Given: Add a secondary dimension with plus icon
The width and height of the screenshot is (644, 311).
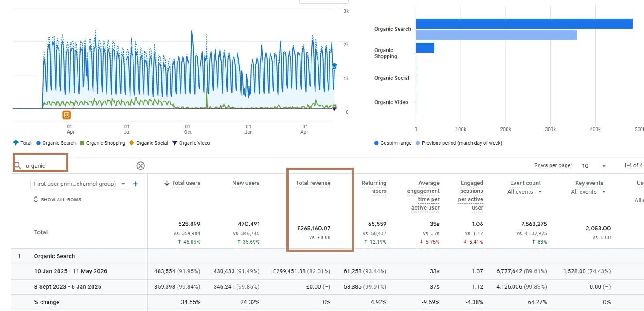Looking at the screenshot, I should (x=136, y=184).
